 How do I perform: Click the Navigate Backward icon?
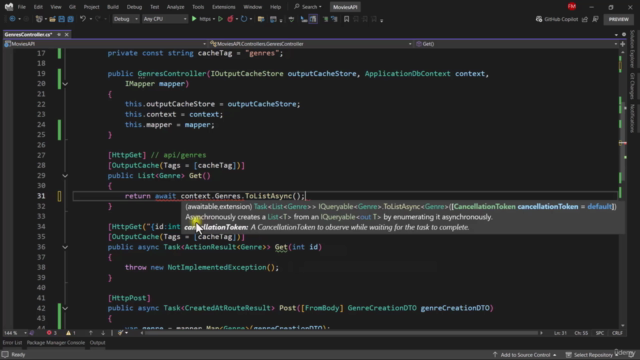(x=12, y=19)
